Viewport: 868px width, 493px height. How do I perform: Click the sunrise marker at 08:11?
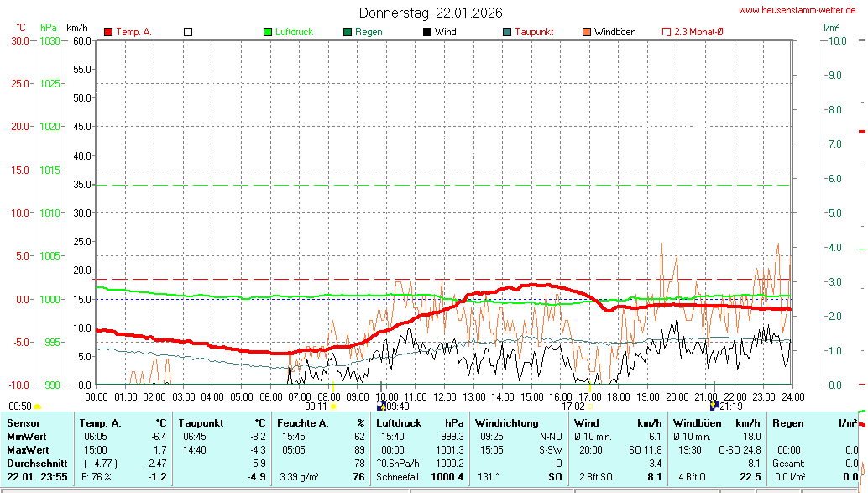[333, 406]
